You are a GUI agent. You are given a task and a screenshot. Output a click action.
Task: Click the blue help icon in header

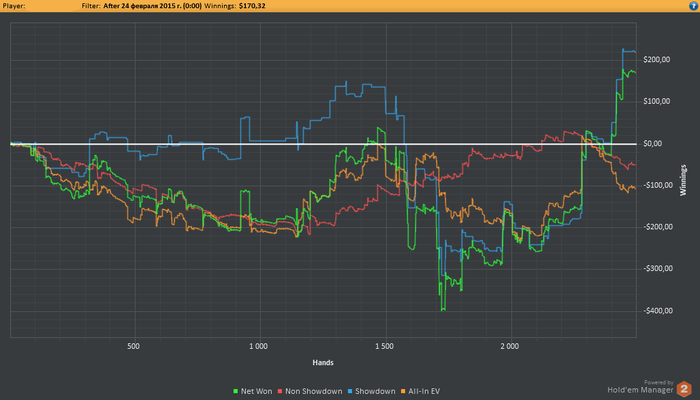693,6
